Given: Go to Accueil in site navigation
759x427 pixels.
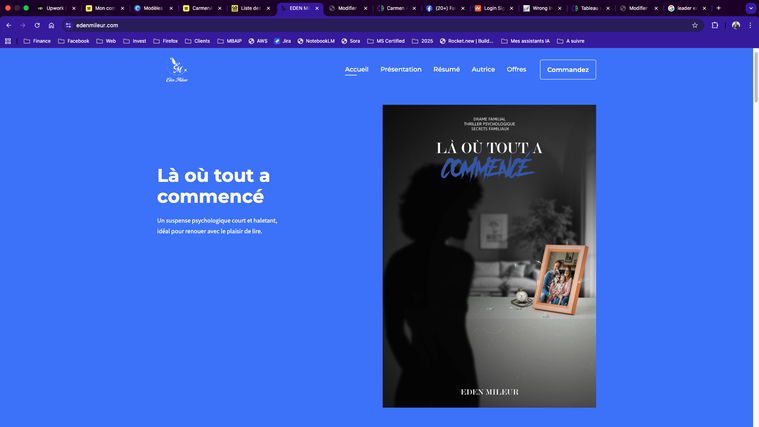Looking at the screenshot, I should point(357,69).
